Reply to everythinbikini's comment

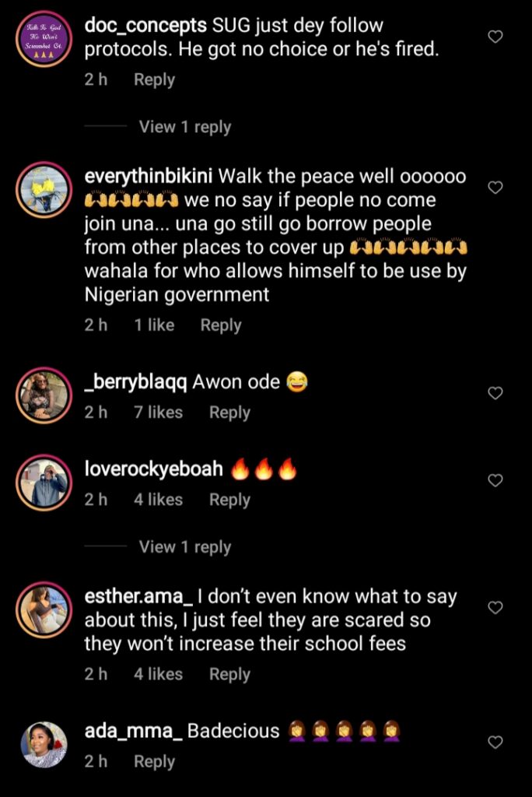tap(221, 325)
